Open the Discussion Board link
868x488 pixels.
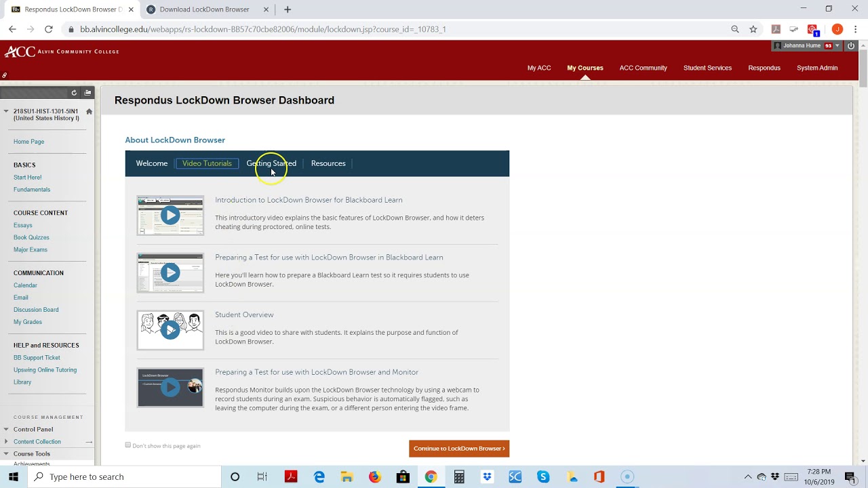pos(36,310)
